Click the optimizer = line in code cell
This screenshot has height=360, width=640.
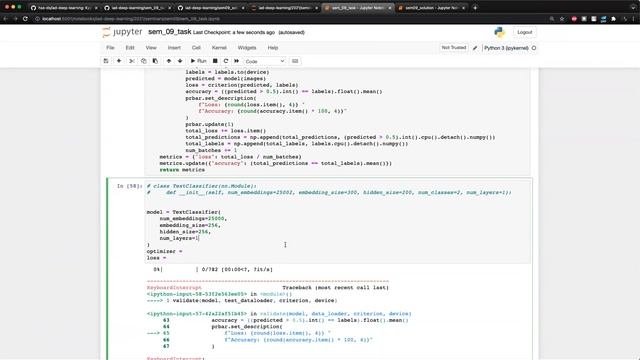coord(164,251)
